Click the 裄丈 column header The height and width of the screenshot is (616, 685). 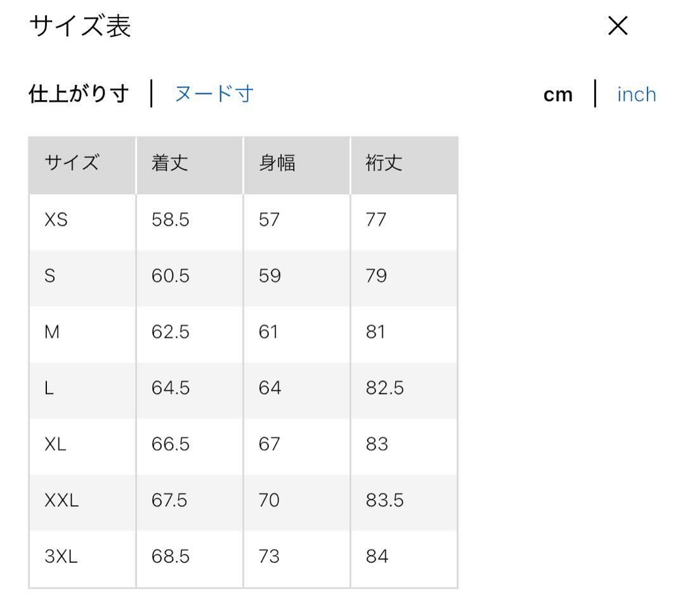[x=384, y=164]
